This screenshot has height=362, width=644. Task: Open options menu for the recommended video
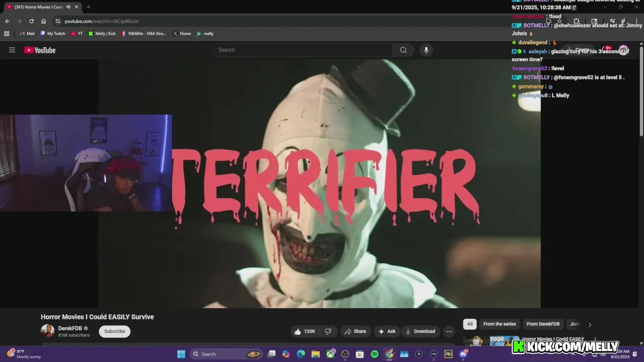point(595,339)
